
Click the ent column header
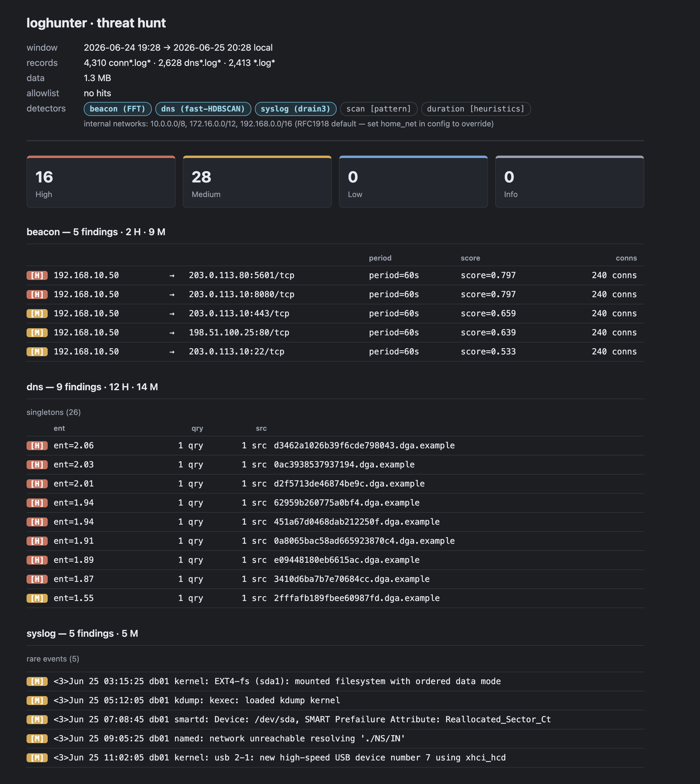click(59, 428)
